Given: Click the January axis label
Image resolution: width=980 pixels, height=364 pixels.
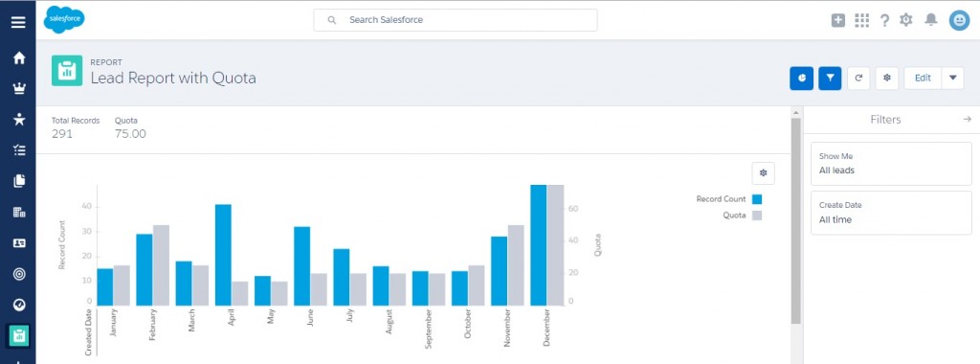Looking at the screenshot, I should (113, 323).
